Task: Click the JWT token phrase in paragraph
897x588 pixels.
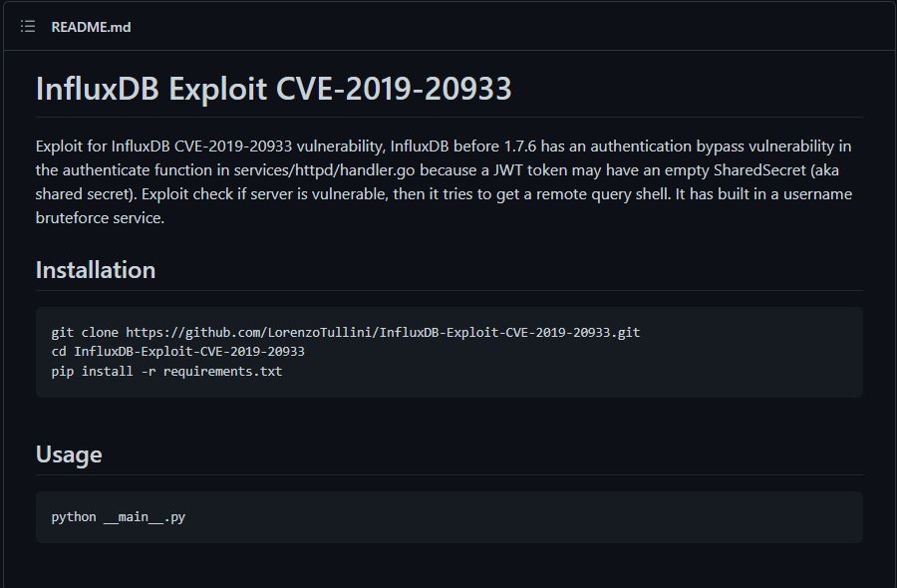Action: click(532, 170)
